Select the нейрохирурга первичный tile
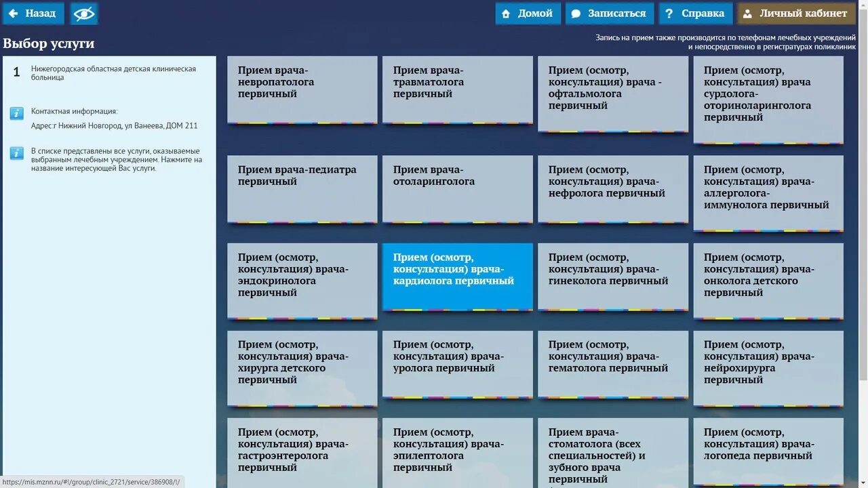868x488 pixels. click(x=768, y=369)
